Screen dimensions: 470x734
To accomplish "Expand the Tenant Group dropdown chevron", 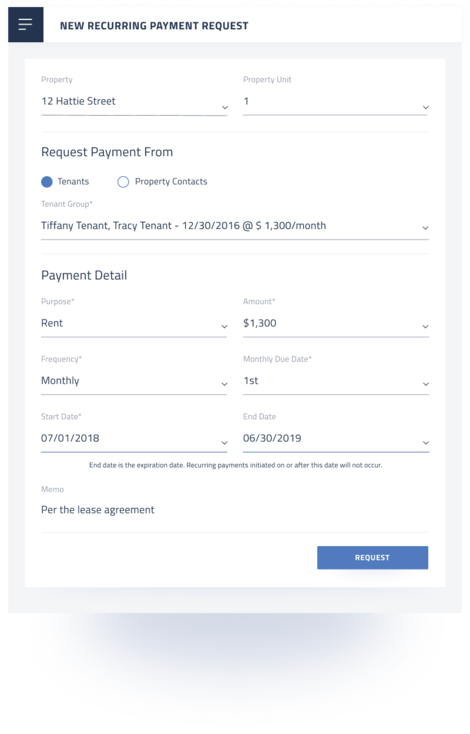I will (x=426, y=228).
